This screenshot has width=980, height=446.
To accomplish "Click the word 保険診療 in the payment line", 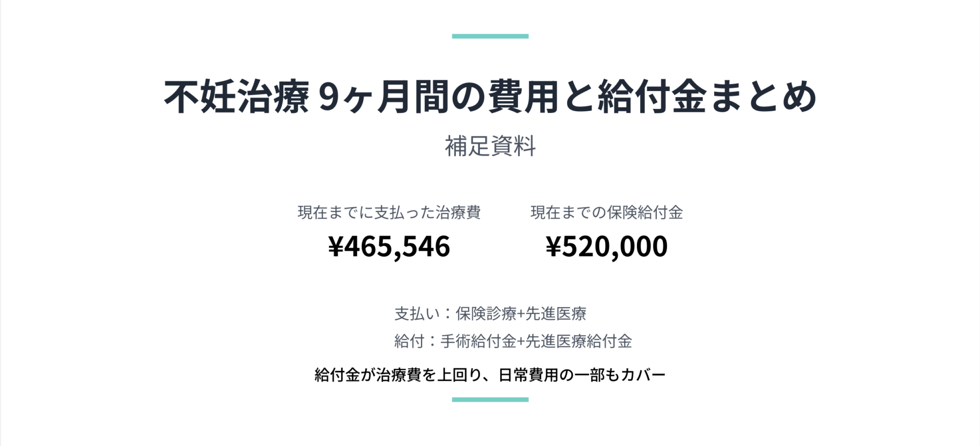I will 486,314.
